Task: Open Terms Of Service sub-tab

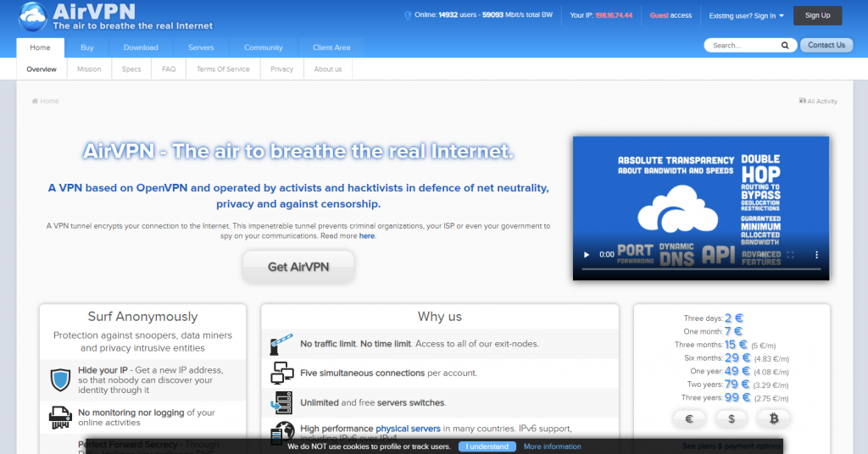Action: pyautogui.click(x=223, y=69)
